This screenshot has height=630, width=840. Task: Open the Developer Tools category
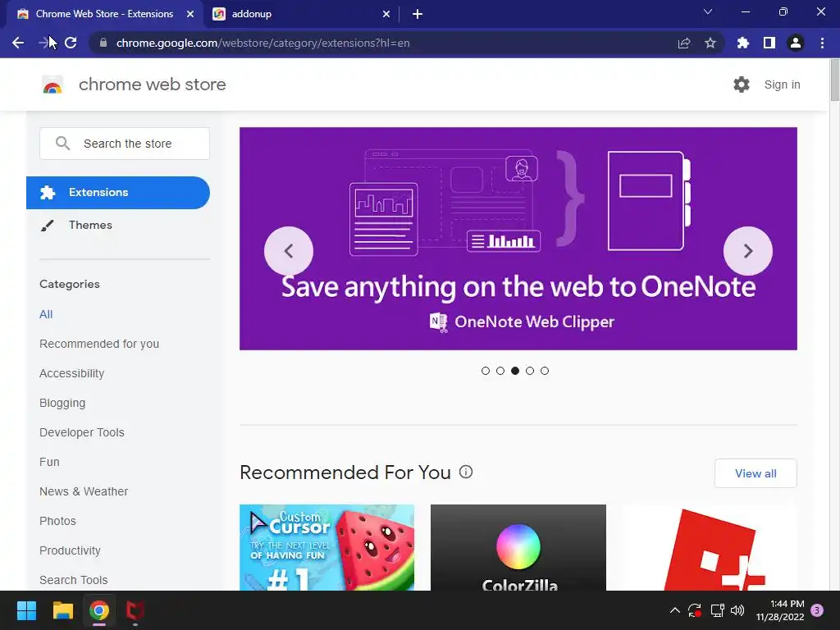pos(82,432)
